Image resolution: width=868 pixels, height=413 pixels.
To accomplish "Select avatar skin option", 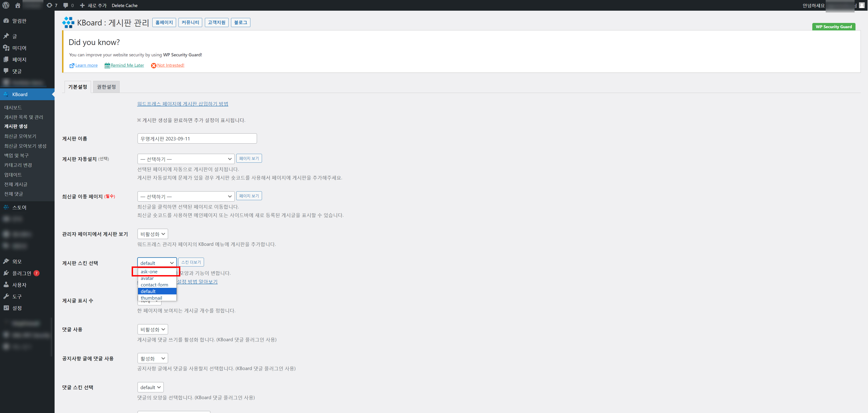I will 157,278.
